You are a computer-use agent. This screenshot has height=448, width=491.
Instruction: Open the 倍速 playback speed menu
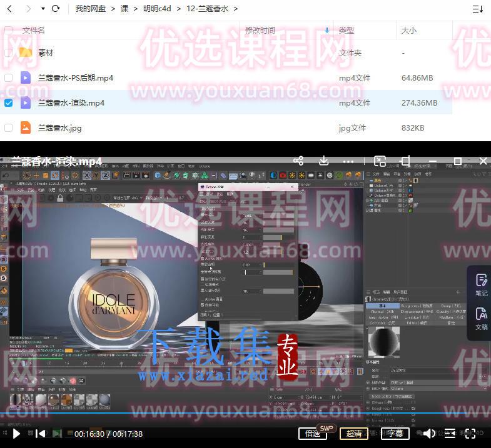(x=312, y=434)
